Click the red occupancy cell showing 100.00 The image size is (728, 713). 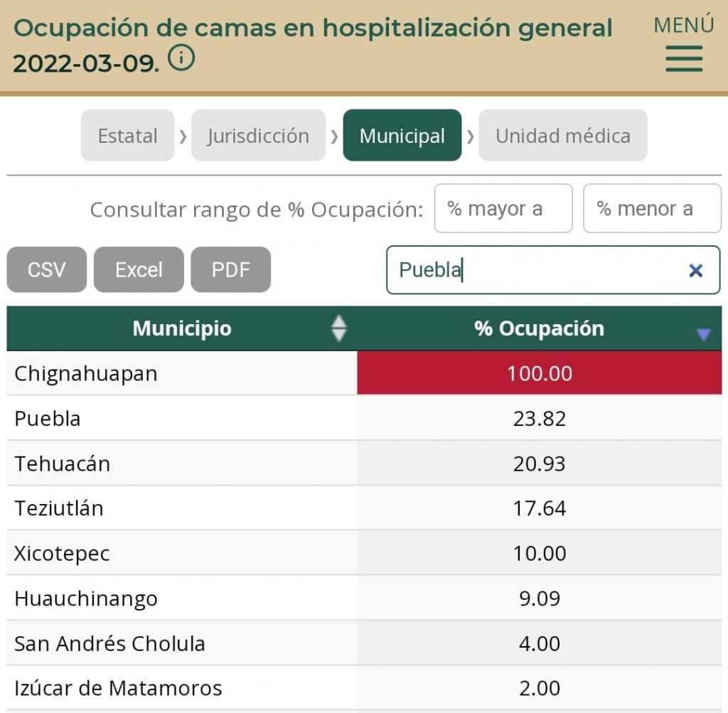[x=540, y=373]
